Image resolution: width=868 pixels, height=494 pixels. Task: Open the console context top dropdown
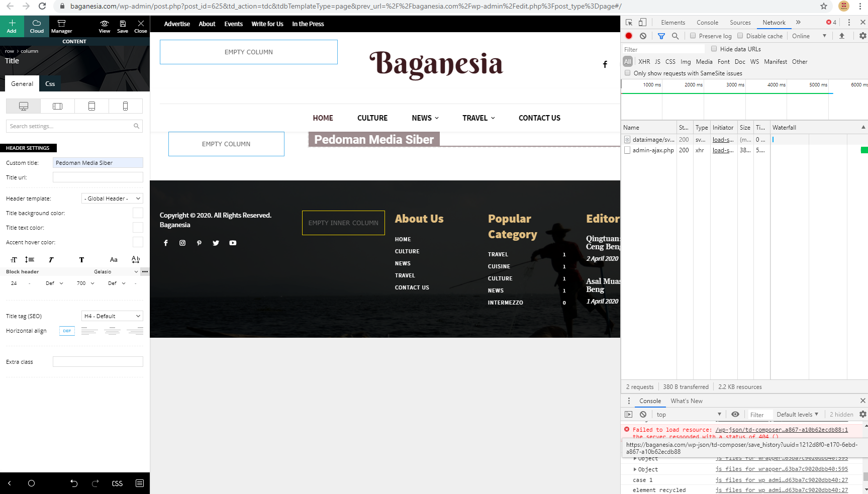[689, 415]
